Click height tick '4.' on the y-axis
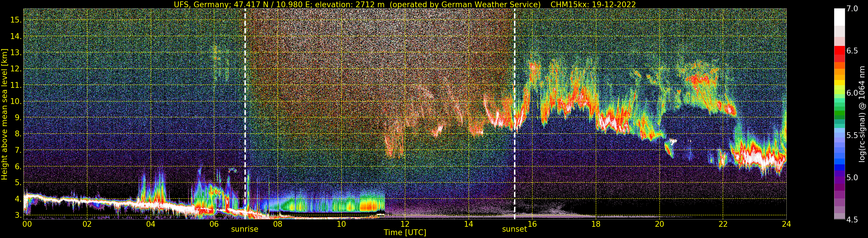 click(18, 199)
